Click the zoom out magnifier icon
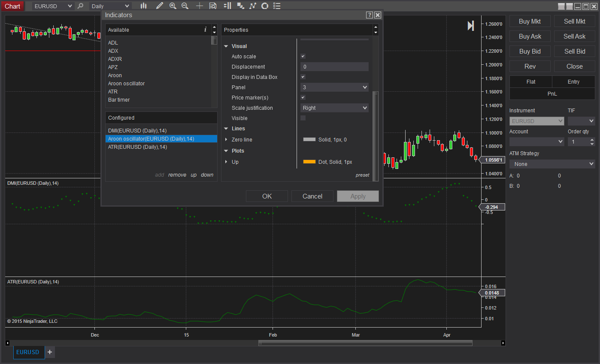The width and height of the screenshot is (600, 364). (185, 6)
